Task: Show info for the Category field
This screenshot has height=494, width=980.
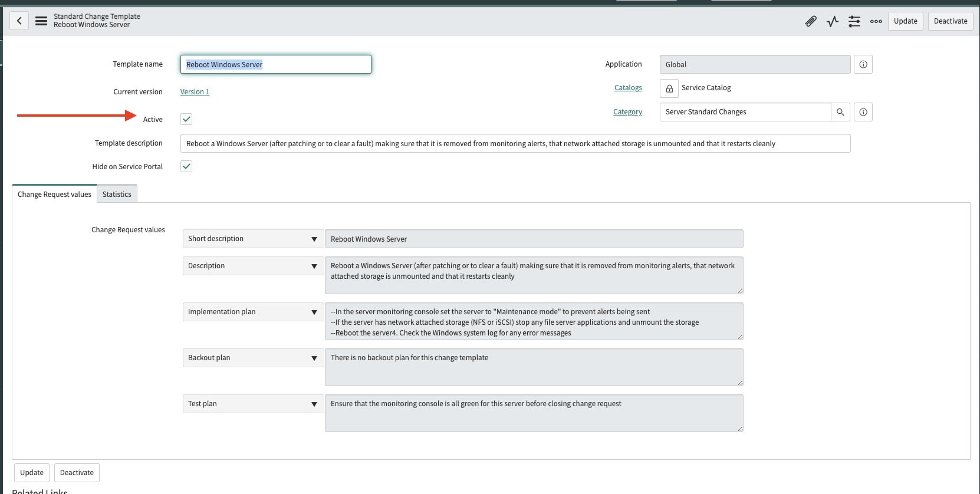Action: pos(863,112)
